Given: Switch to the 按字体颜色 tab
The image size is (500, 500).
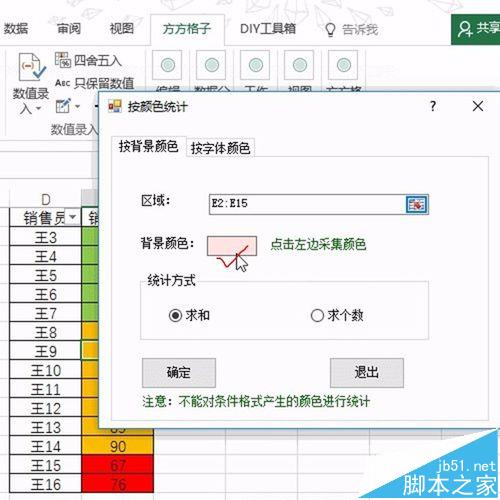Looking at the screenshot, I should pyautogui.click(x=220, y=148).
